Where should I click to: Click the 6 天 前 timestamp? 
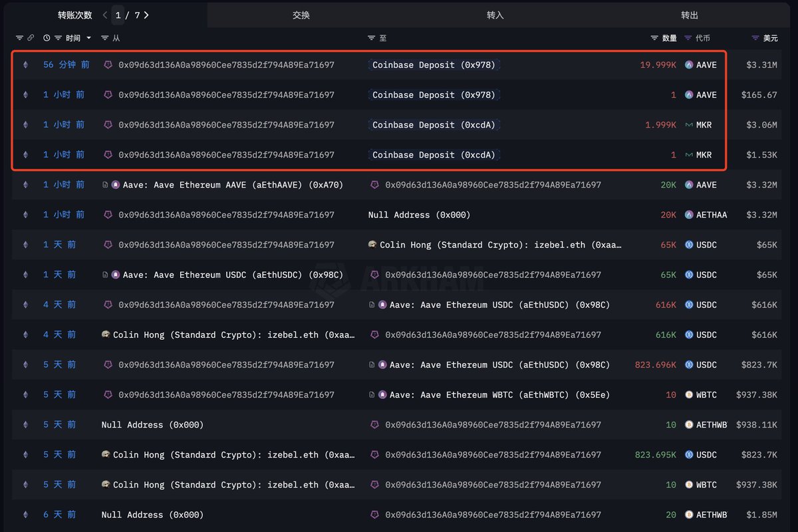tap(59, 515)
